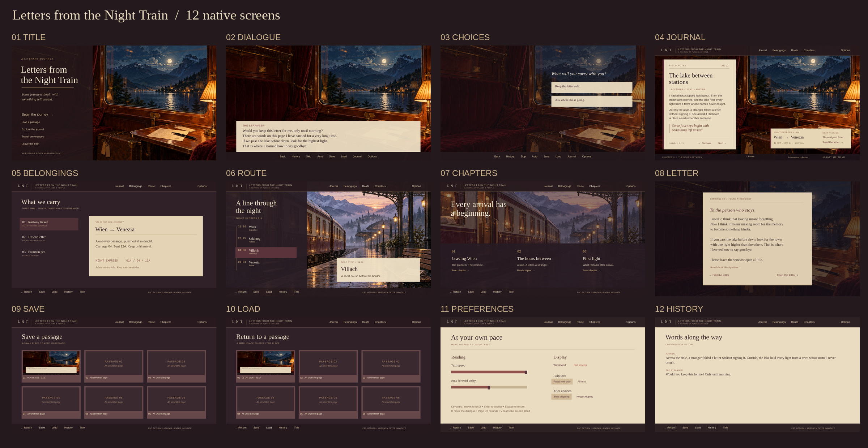Screen dimensions: 868x448
Task: Open Explore the journal on title screen
Action: pos(33,129)
